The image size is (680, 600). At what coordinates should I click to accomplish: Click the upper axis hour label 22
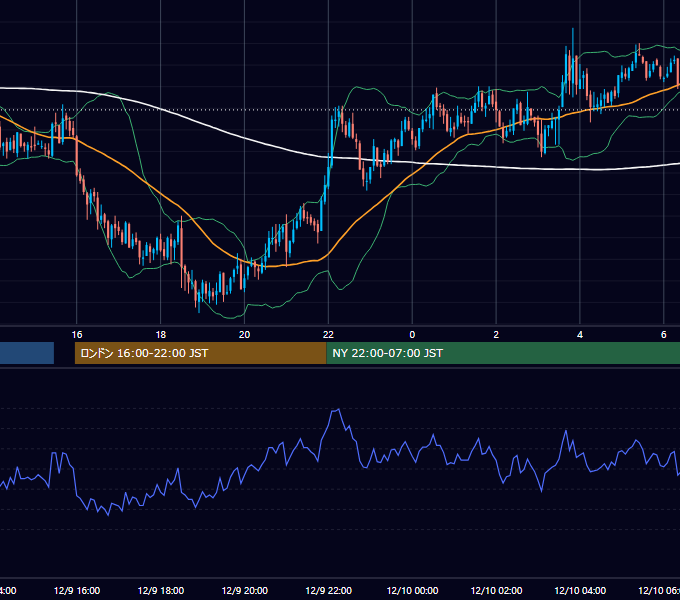point(328,335)
